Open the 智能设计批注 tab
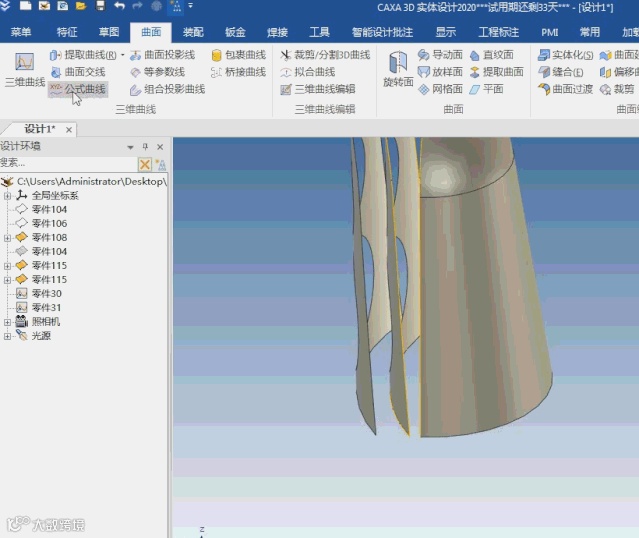 pyautogui.click(x=382, y=32)
